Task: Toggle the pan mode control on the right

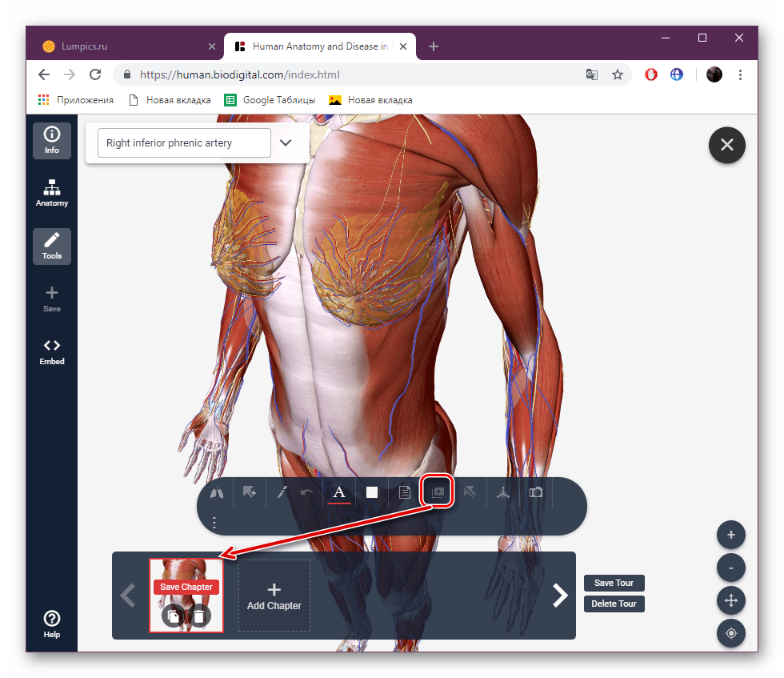Action: click(x=730, y=600)
